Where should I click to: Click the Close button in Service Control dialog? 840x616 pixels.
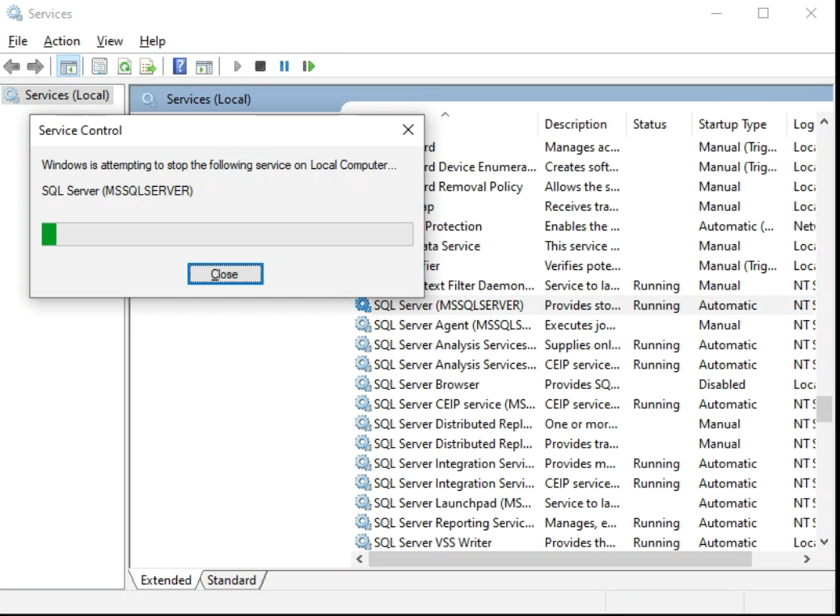click(x=225, y=274)
